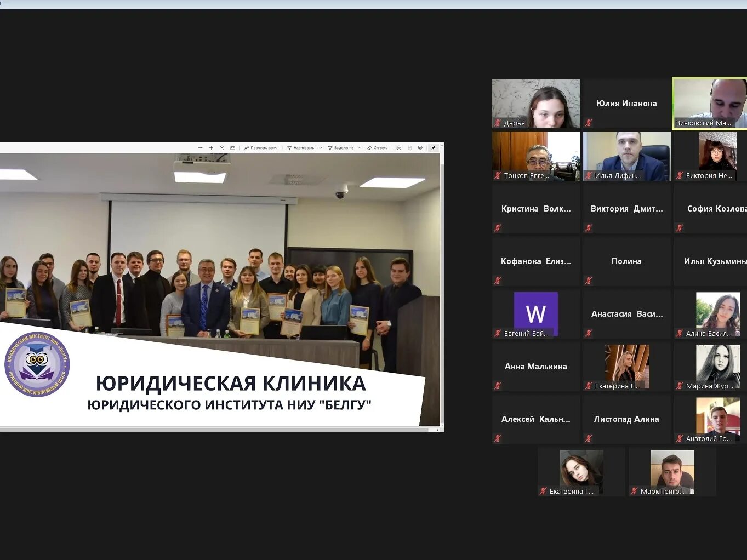This screenshot has height=560, width=747.
Task: Click muted mic icon on Екатерина П... tile
Action: [589, 386]
